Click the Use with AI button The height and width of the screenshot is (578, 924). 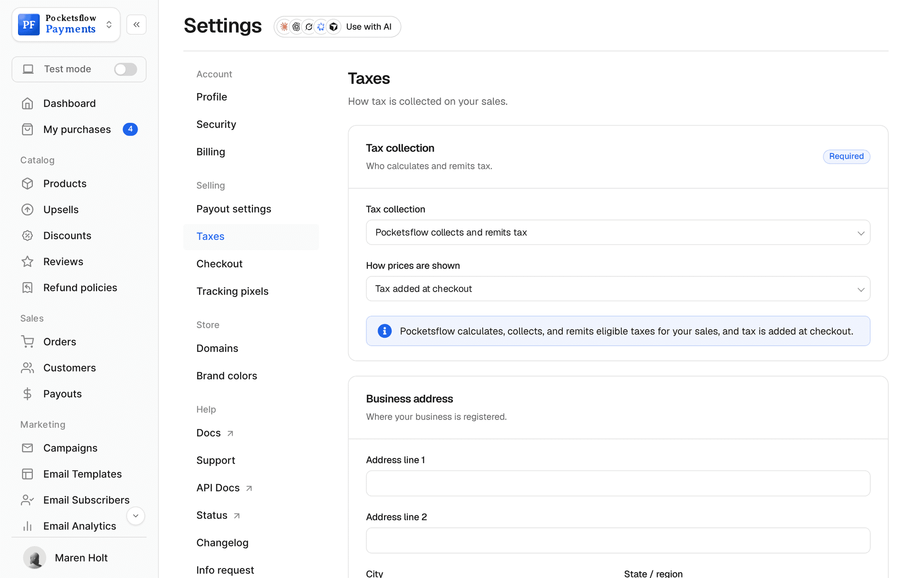click(x=337, y=27)
